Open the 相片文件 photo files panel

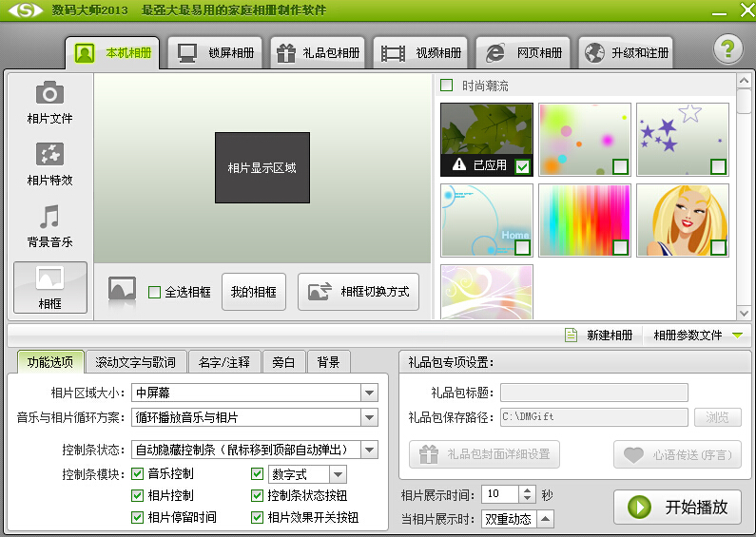point(49,103)
